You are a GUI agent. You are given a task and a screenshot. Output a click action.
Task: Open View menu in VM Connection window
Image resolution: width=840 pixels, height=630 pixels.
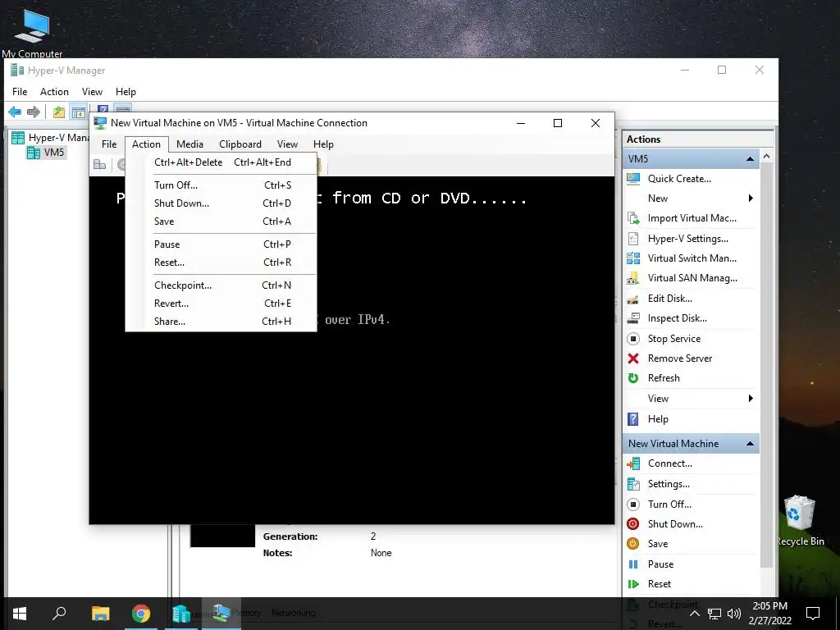tap(287, 144)
